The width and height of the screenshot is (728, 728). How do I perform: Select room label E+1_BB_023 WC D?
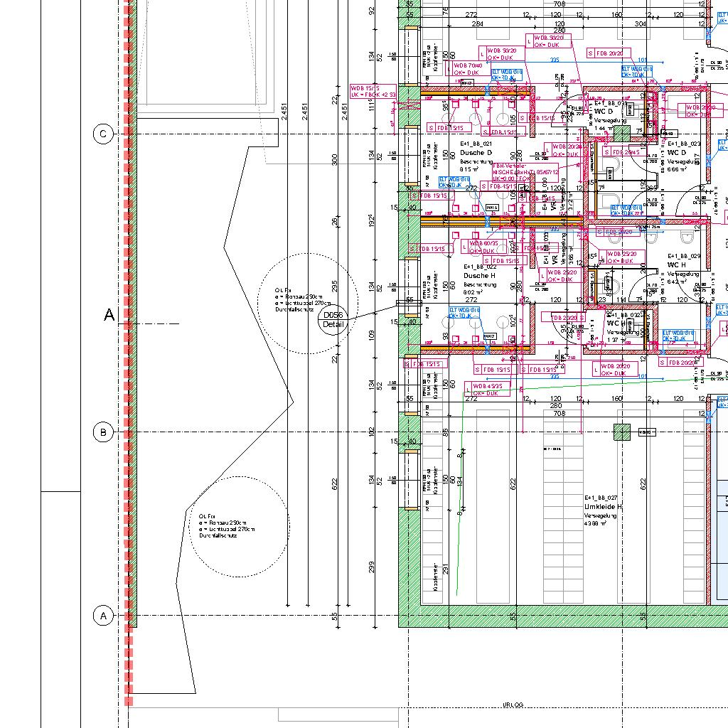(x=683, y=148)
